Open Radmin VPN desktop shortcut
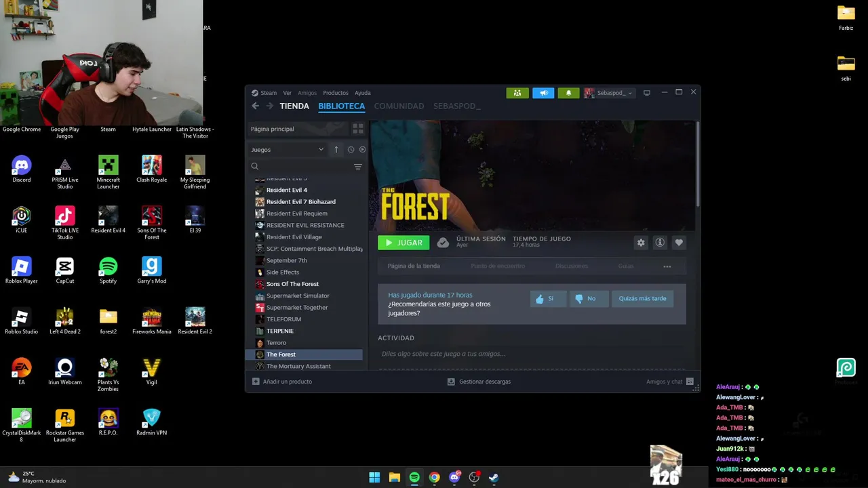Screen dimensions: 868x488 point(151,422)
